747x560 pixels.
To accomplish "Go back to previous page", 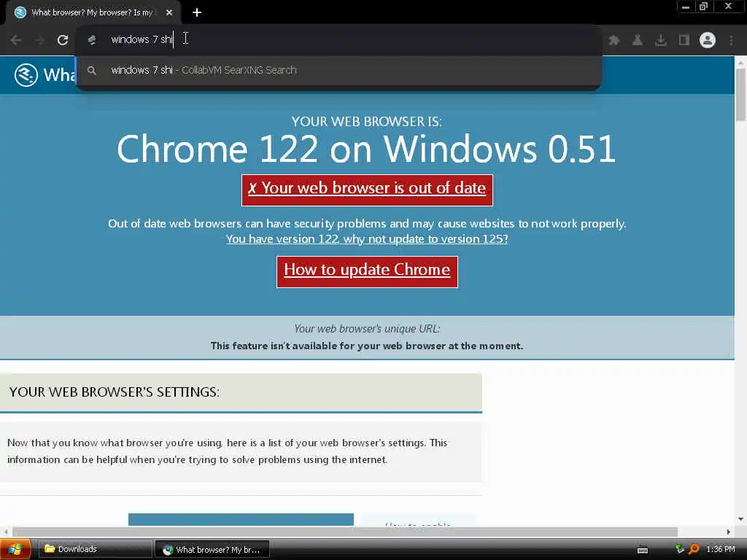I will 16,40.
